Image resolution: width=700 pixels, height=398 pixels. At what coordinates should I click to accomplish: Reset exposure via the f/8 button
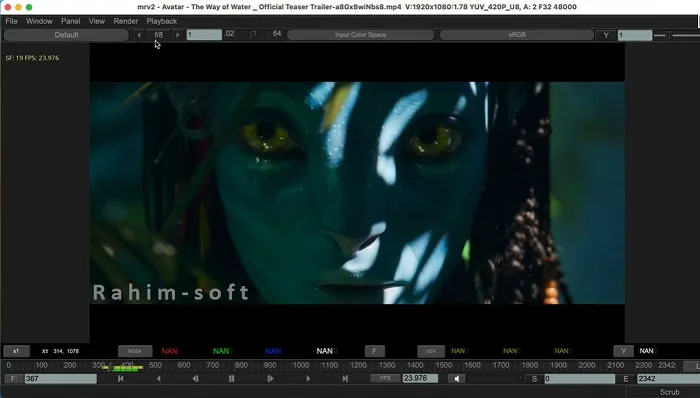click(158, 35)
